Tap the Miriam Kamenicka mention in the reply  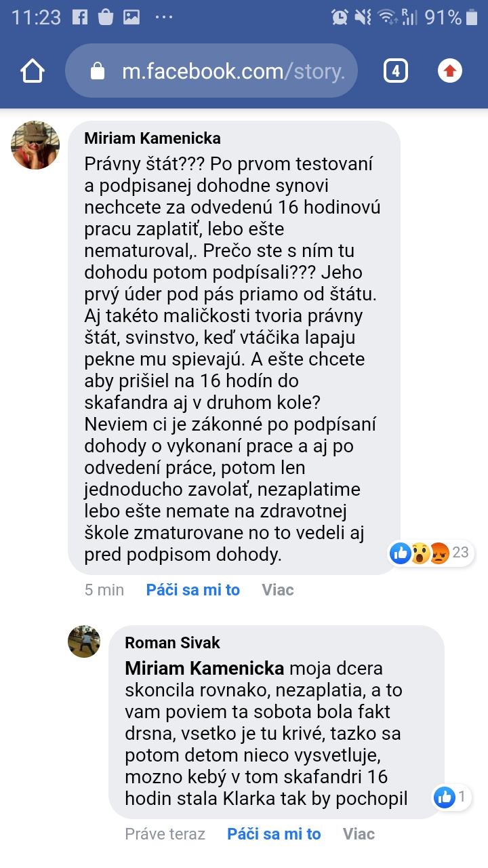click(x=205, y=668)
